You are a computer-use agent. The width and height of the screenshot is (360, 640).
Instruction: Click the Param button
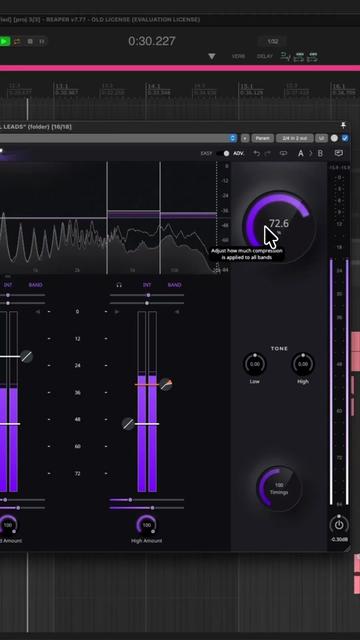click(x=262, y=138)
